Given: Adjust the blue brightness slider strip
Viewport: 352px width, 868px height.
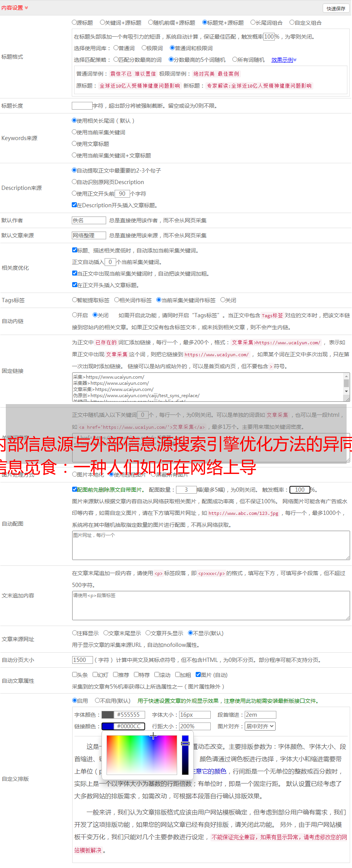Looking at the screenshot, I should pos(185,755).
